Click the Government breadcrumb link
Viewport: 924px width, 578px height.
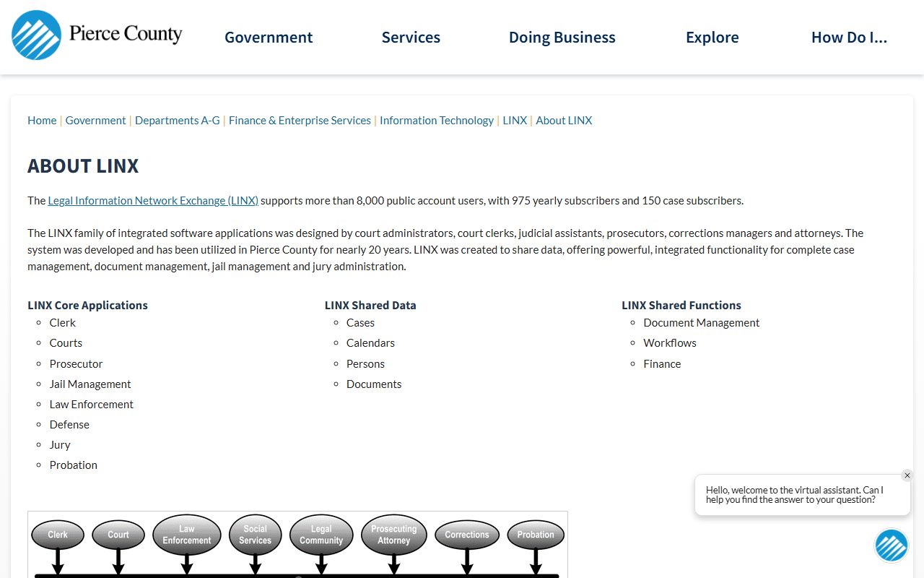[x=96, y=121]
